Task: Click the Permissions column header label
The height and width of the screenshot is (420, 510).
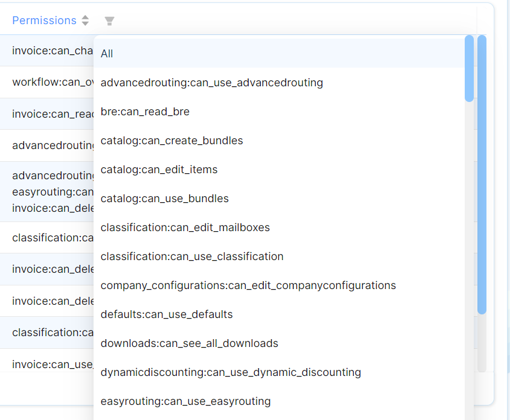Action: pos(44,21)
